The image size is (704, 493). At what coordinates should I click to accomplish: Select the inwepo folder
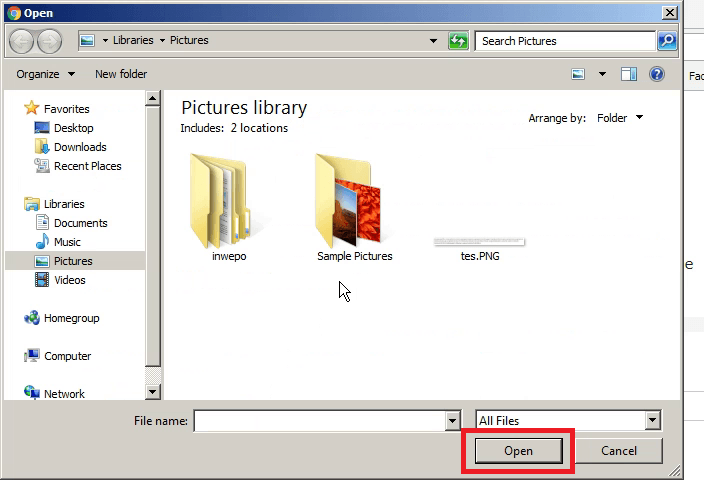[x=229, y=208]
